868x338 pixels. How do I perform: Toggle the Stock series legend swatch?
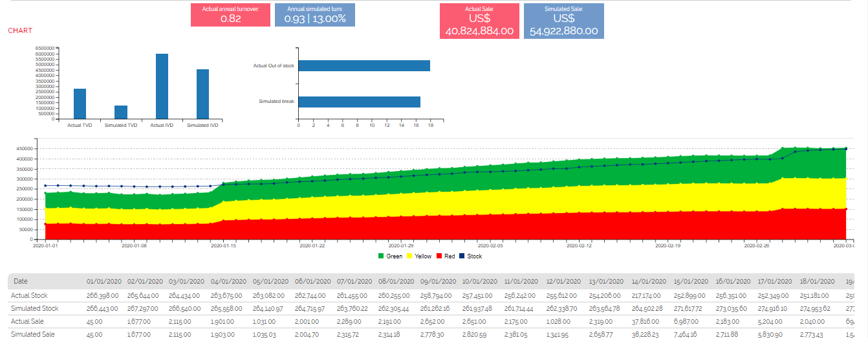[462, 256]
